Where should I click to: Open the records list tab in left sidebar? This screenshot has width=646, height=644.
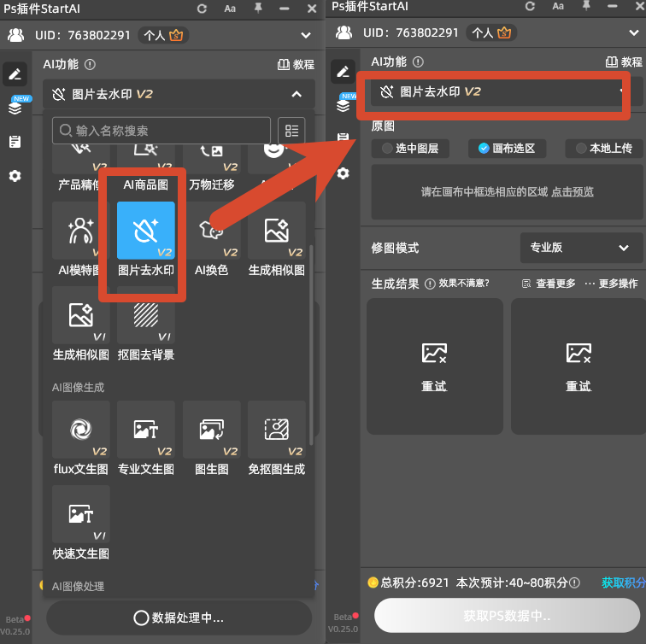point(15,142)
